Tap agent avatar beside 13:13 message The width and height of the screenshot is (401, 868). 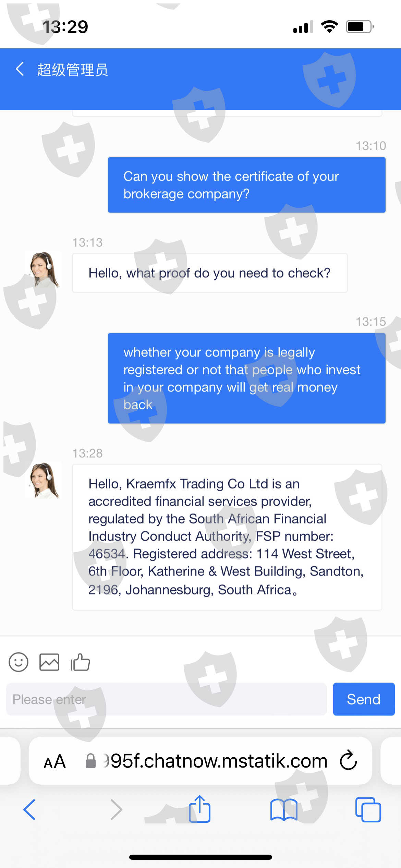(44, 269)
